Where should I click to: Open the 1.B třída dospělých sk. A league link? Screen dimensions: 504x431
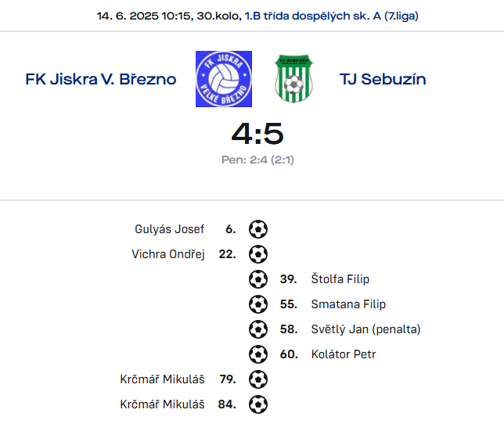coord(331,16)
